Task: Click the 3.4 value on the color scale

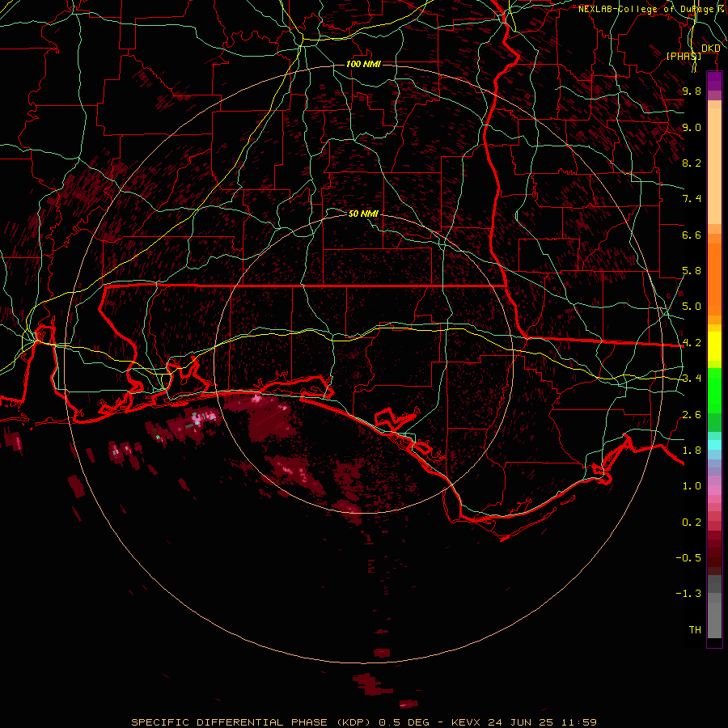Action: pyautogui.click(x=692, y=379)
